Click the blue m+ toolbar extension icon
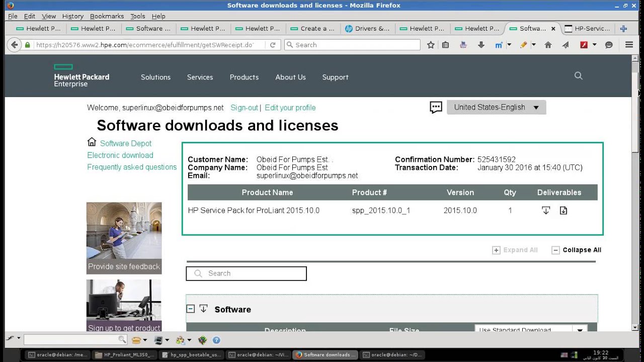Viewport: 644px width, 362px height. pyautogui.click(x=499, y=45)
